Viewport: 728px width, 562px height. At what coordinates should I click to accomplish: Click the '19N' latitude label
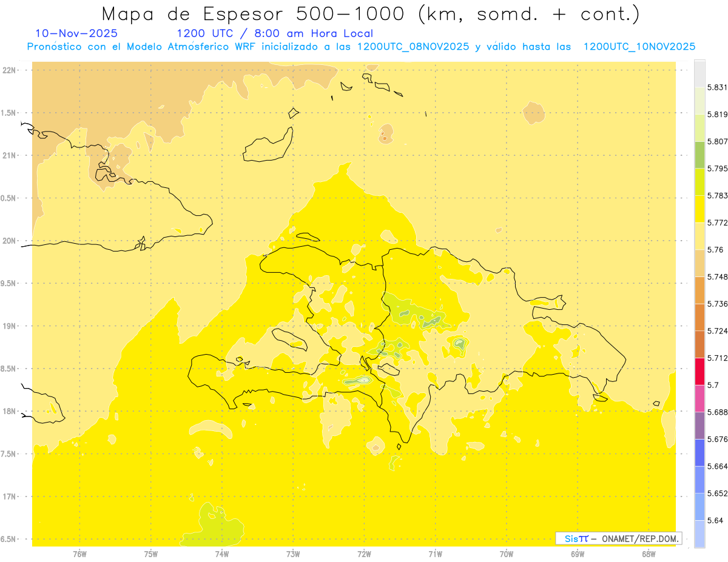pyautogui.click(x=10, y=326)
